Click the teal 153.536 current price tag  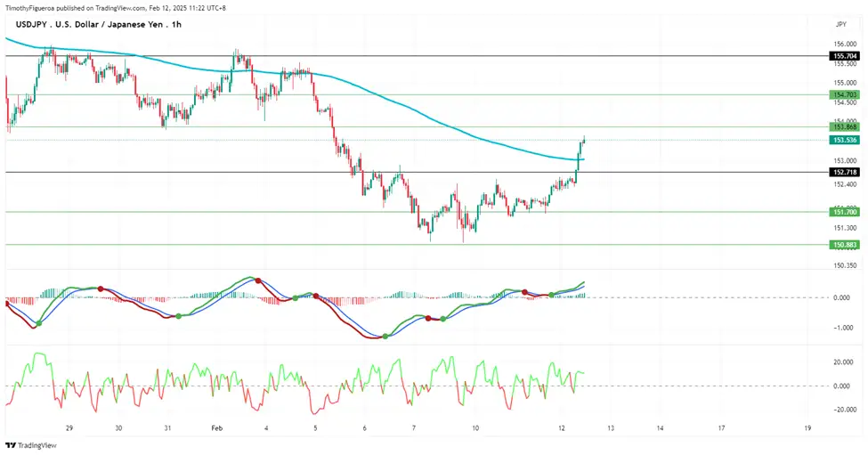[845, 140]
